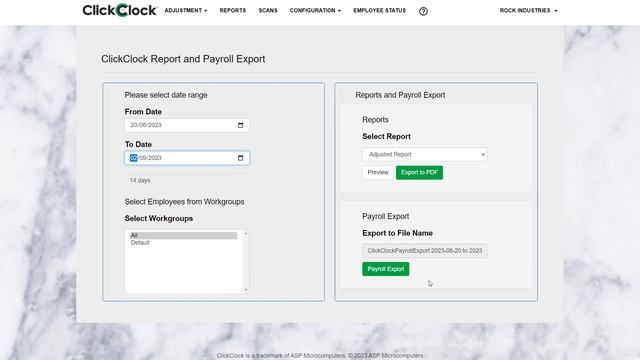Open the help question mark icon
Image resolution: width=640 pixels, height=360 pixels.
click(x=423, y=11)
